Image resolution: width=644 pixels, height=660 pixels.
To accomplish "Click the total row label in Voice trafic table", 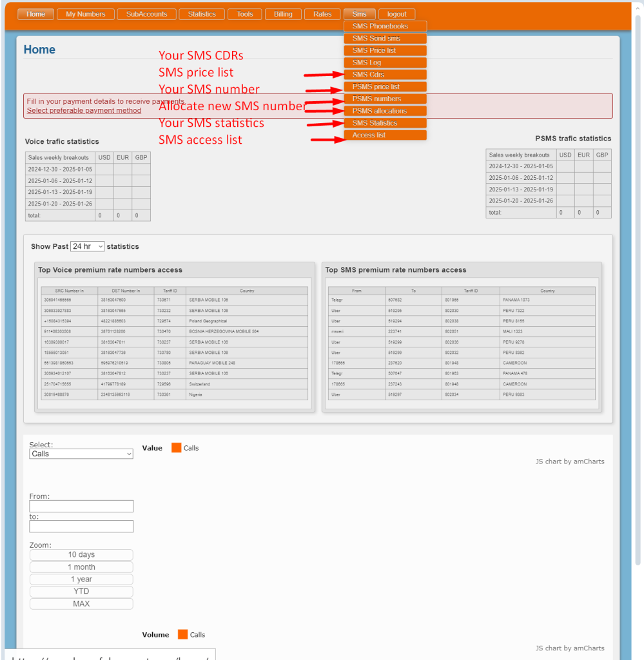I will click(60, 215).
